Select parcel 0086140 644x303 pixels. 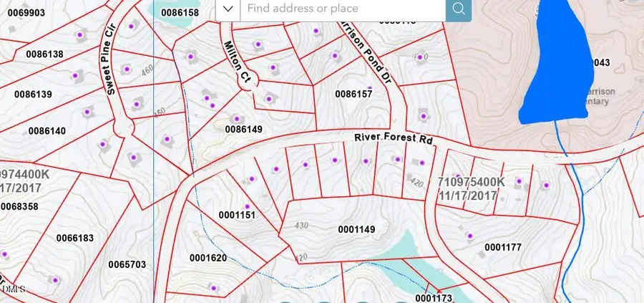47,131
